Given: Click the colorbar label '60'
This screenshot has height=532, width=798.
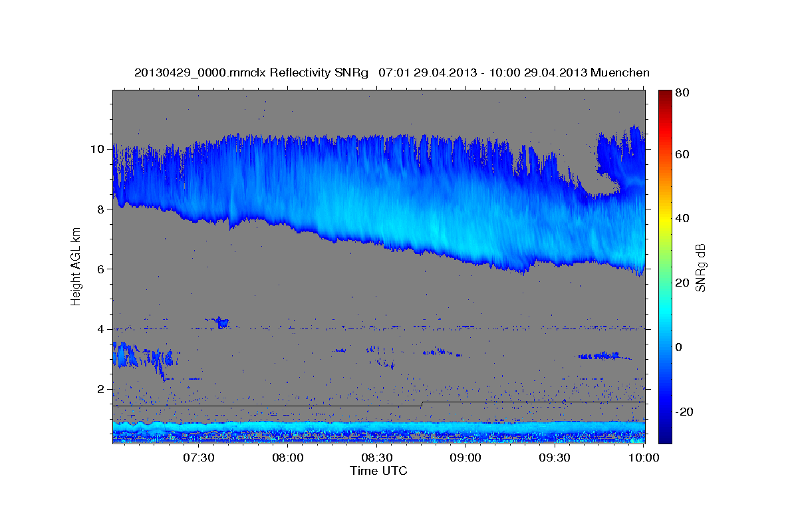Looking at the screenshot, I should (682, 154).
